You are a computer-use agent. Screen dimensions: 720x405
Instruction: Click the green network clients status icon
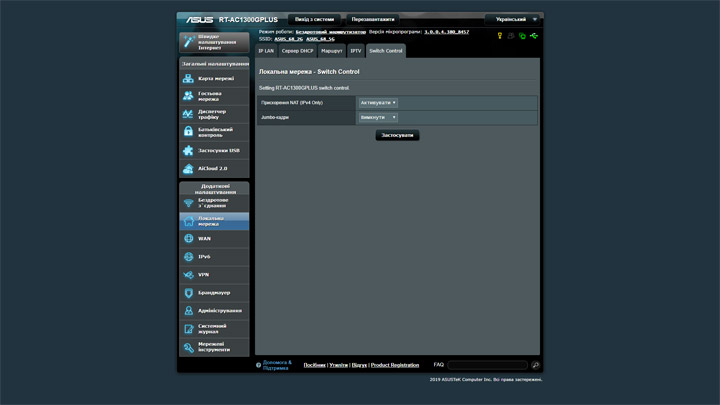tap(522, 36)
